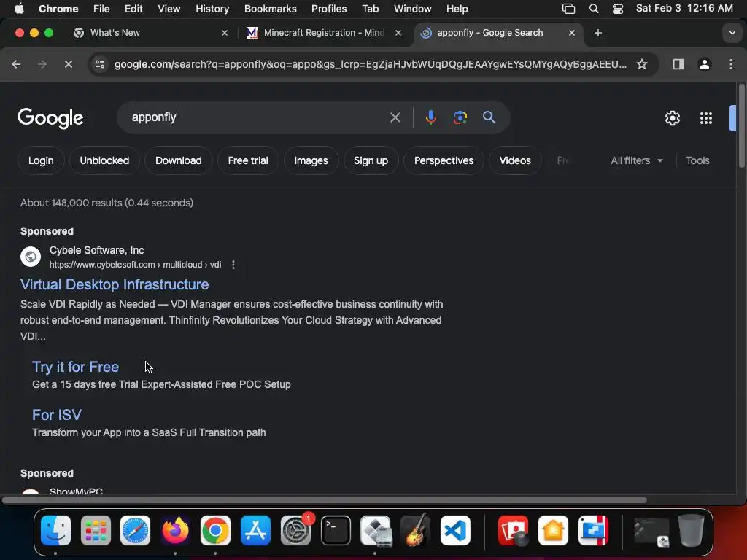The image size is (747, 560).
Task: Click the back navigation arrow
Action: (x=16, y=64)
